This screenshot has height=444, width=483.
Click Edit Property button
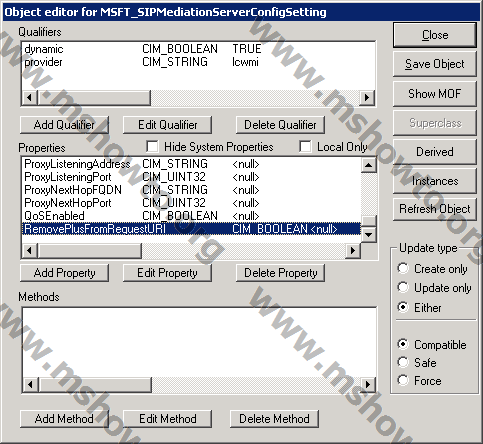167,273
